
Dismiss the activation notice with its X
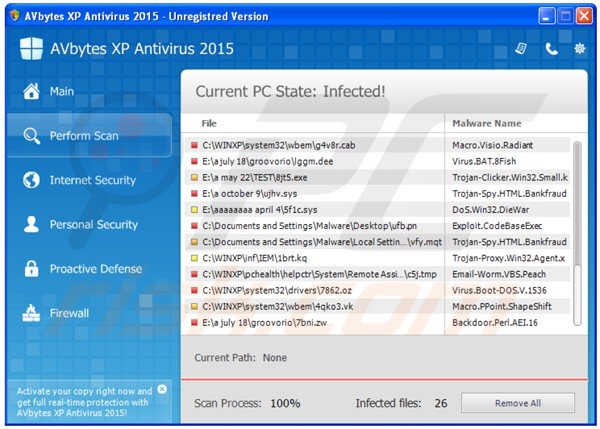[162, 389]
